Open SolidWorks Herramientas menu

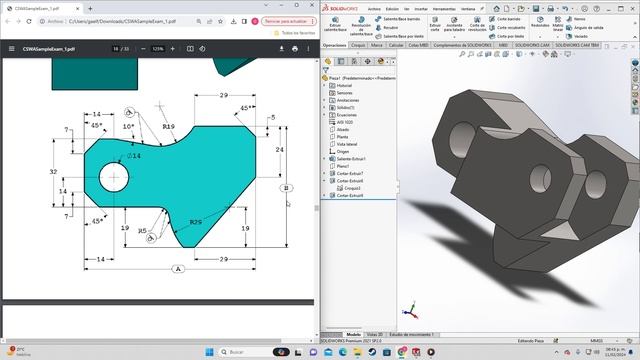(x=444, y=9)
